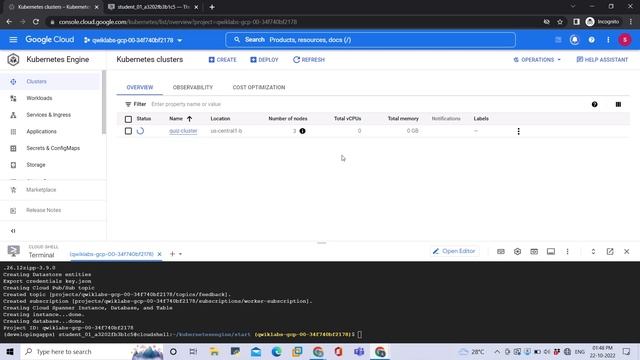This screenshot has width=640, height=360.
Task: Open Cloud Shell terminal settings gear
Action: [x=518, y=251]
